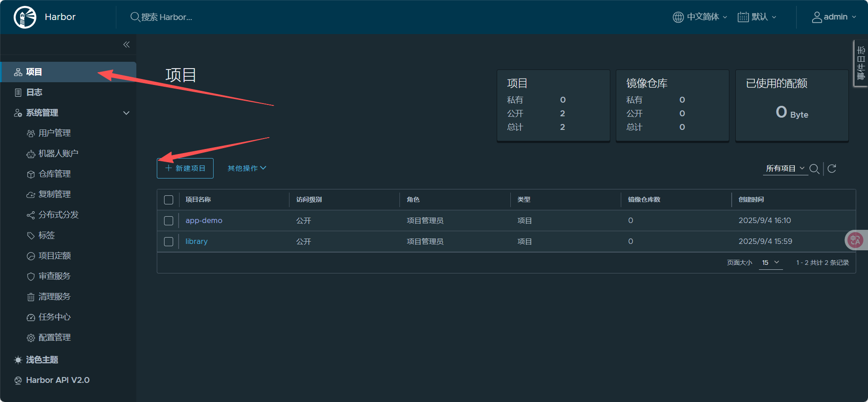Open 配置管理 in the sidebar
The image size is (868, 402).
pyautogui.click(x=55, y=338)
